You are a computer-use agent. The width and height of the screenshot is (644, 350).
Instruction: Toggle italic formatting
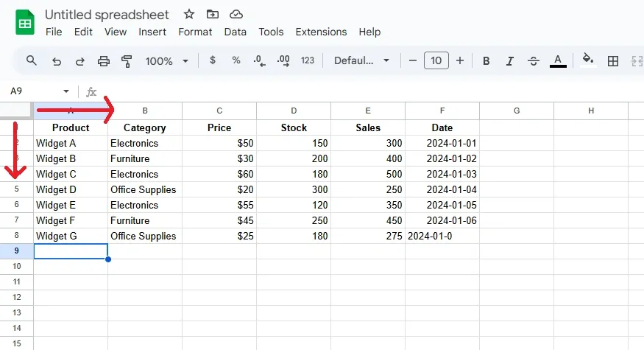[510, 60]
